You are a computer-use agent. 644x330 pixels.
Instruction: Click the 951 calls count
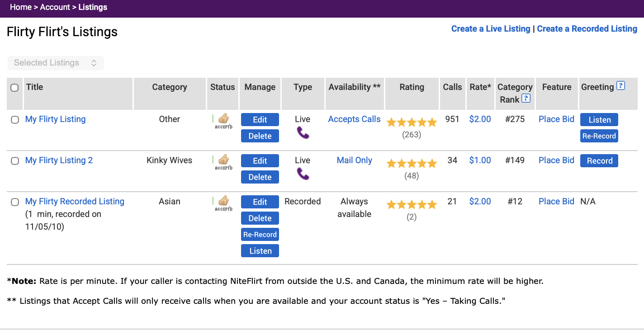[452, 119]
